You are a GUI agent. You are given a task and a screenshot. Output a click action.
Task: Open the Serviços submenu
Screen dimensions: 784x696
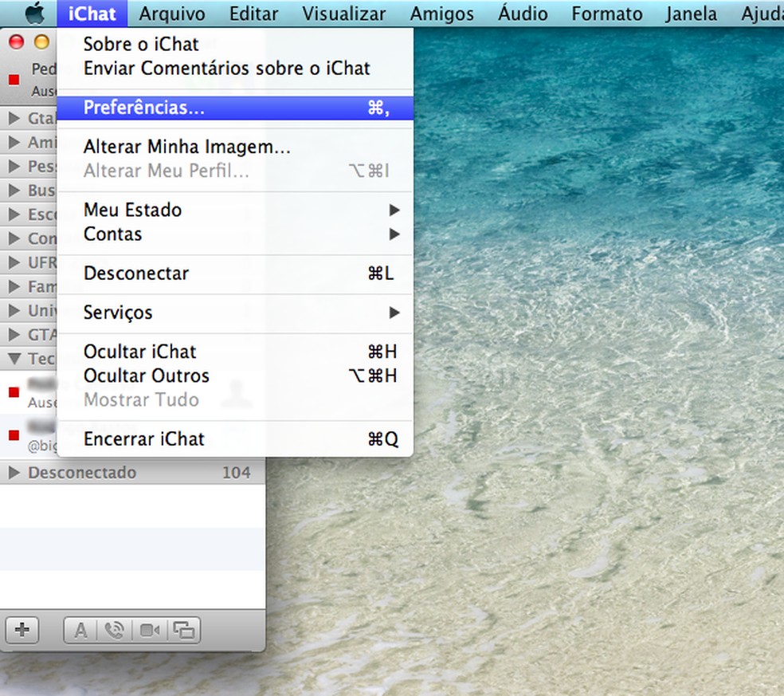coord(235,313)
